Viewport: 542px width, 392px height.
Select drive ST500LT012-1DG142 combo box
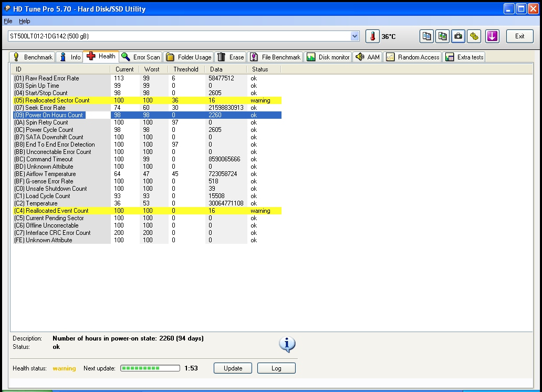pyautogui.click(x=183, y=36)
